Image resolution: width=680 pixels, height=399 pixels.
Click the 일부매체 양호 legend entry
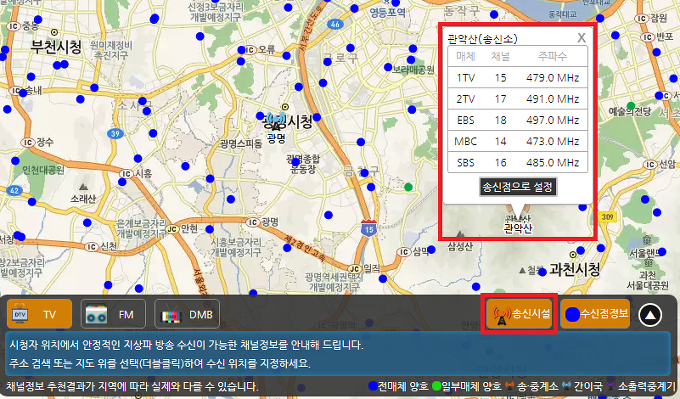click(466, 386)
